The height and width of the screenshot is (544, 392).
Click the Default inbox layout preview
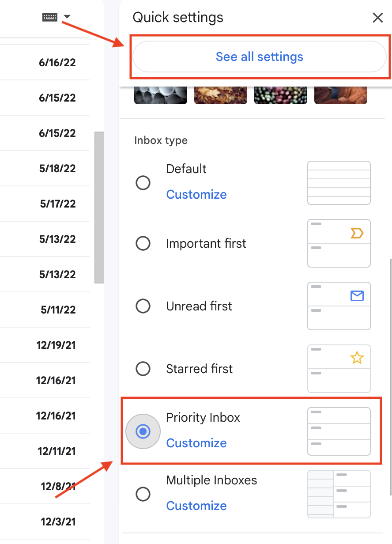coord(339,183)
